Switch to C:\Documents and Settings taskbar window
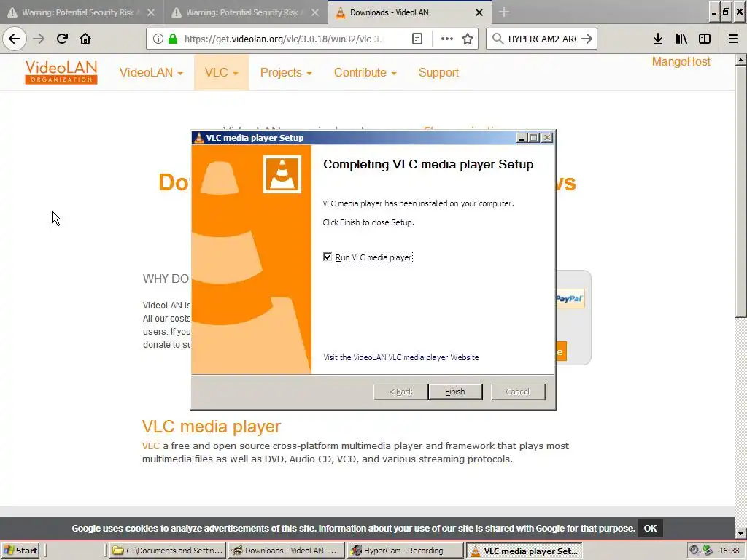Viewport: 747px width, 560px height. point(167,551)
